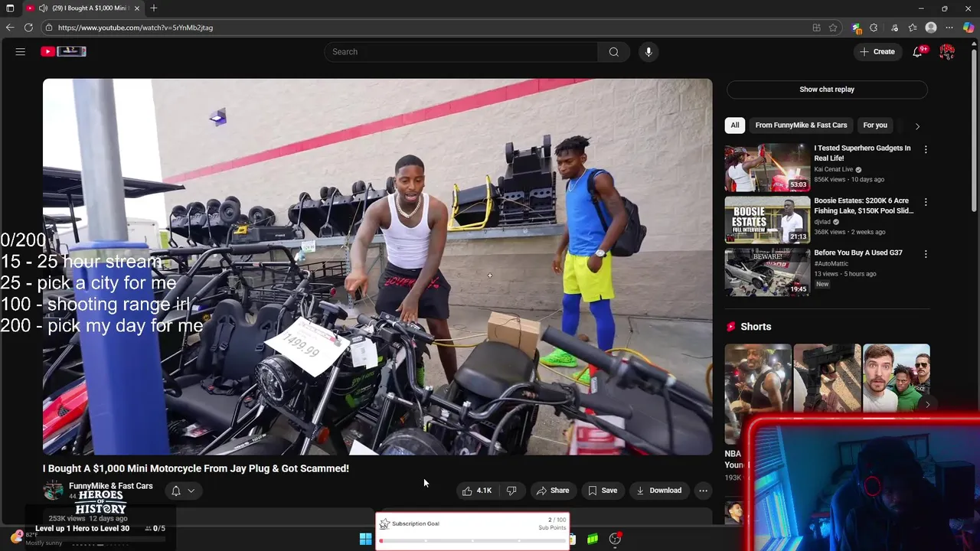Screen dimensions: 980x551
Task: Expand notification preference dropdown beside bell
Action: pyautogui.click(x=191, y=491)
